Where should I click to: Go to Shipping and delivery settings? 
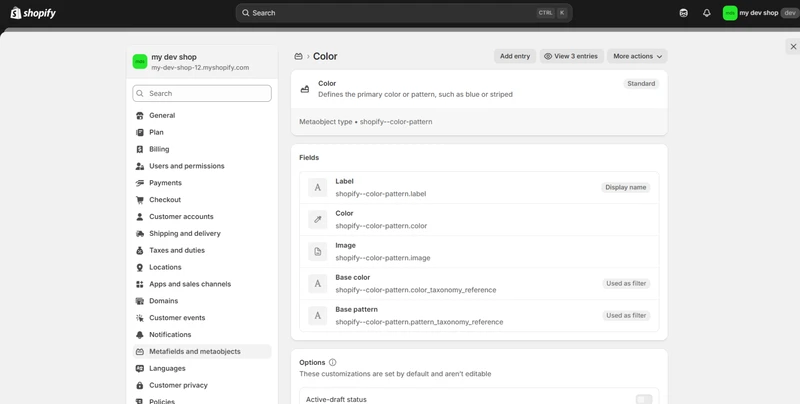coord(202,234)
